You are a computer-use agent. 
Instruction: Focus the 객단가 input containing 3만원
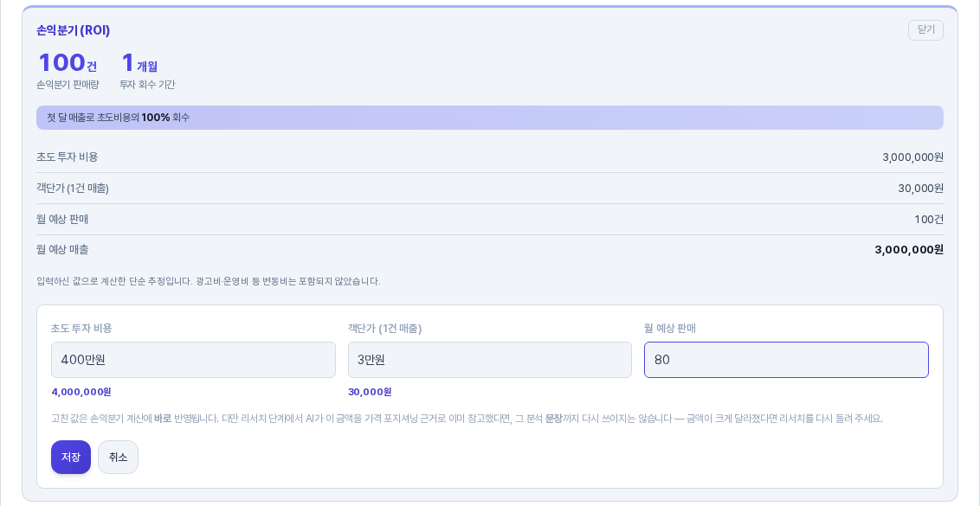pyautogui.click(x=489, y=360)
